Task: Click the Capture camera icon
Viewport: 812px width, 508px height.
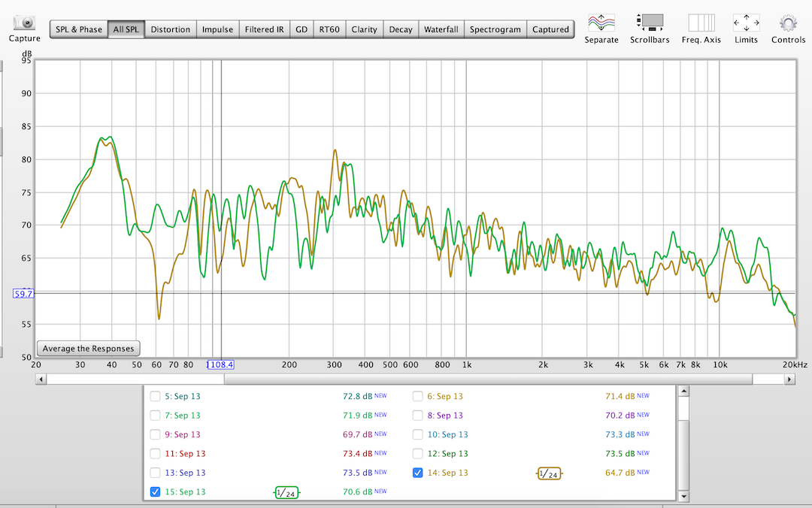Action: pos(24,23)
